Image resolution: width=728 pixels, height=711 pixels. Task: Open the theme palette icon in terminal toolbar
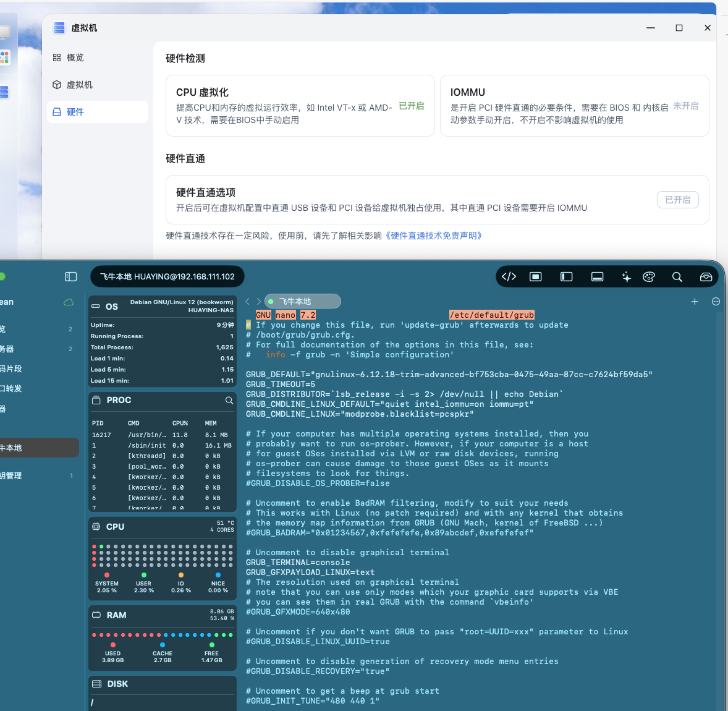[648, 276]
